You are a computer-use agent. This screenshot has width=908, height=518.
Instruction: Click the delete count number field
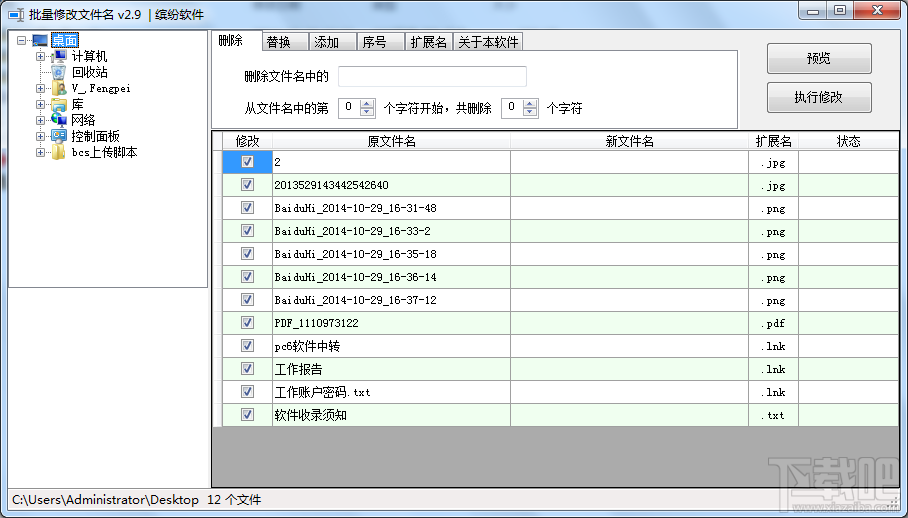click(512, 108)
